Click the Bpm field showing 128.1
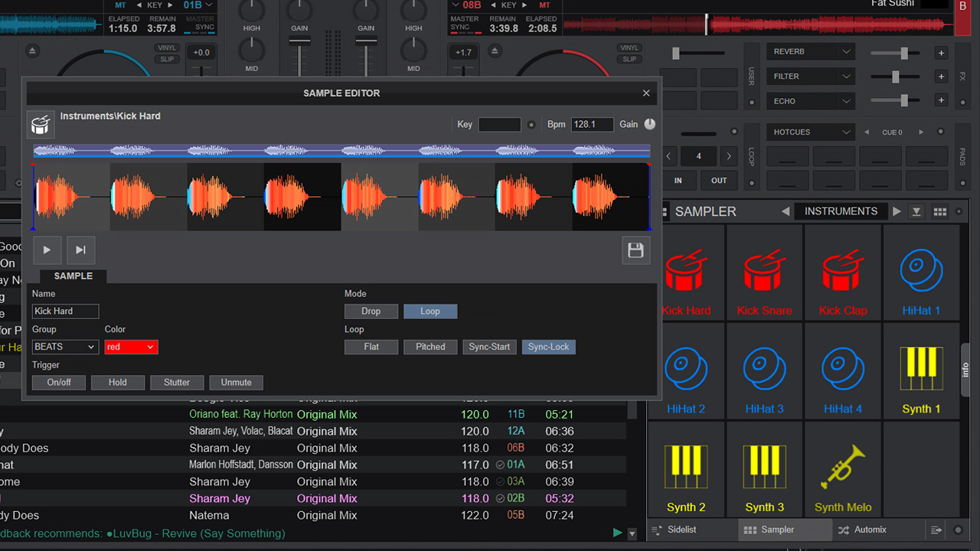 point(592,124)
